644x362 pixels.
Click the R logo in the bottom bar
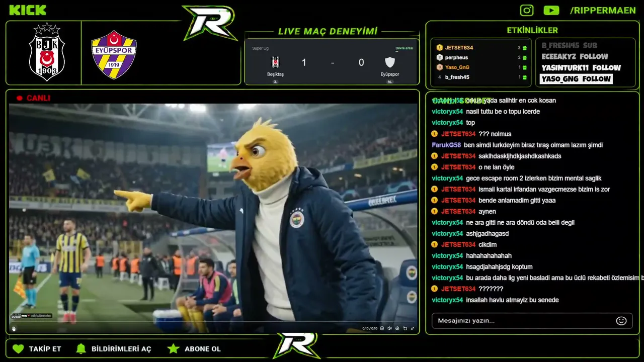(x=296, y=346)
